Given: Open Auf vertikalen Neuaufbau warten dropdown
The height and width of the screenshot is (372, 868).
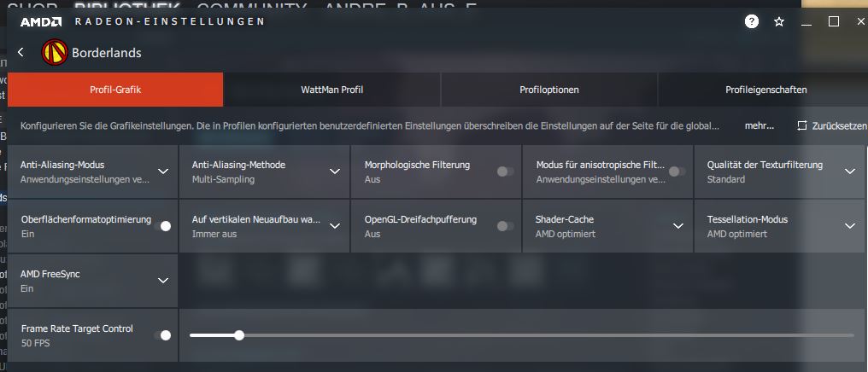Looking at the screenshot, I should 335,226.
